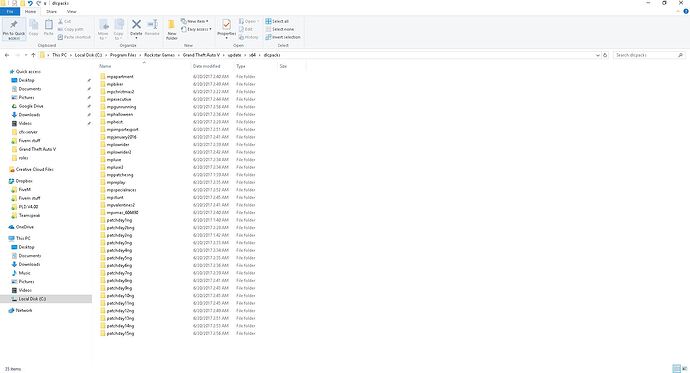
Task: Click the History button in Open group
Action: (x=249, y=37)
